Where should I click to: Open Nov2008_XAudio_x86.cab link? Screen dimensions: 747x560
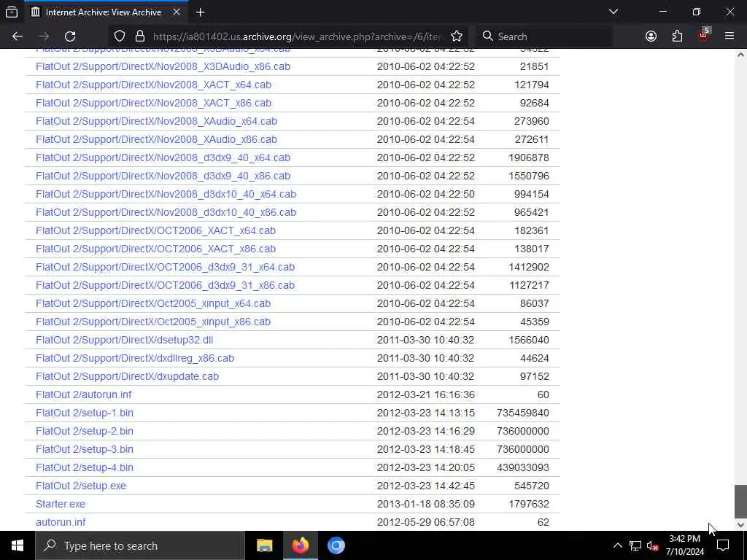[156, 139]
